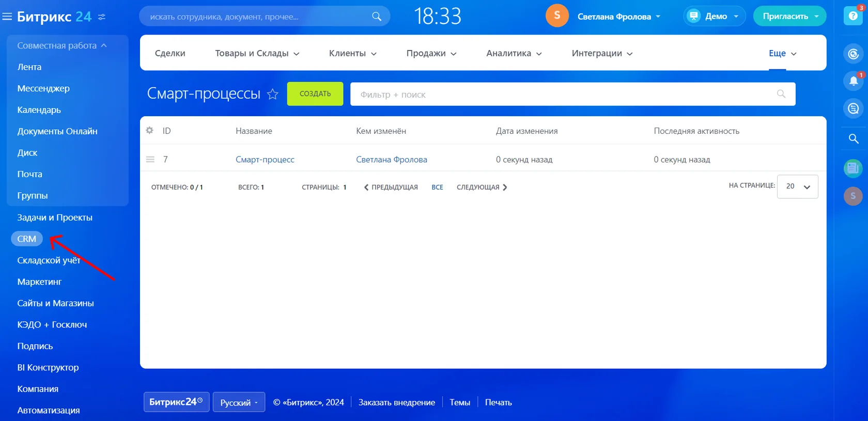Click the orange S user avatar
The height and width of the screenshot is (421, 868).
point(557,15)
